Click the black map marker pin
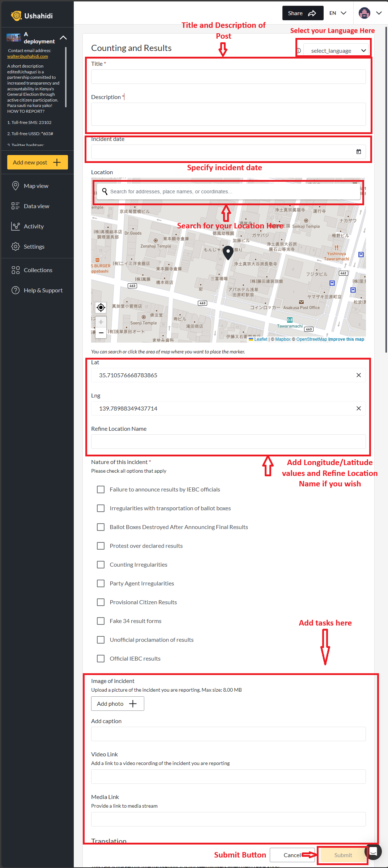This screenshot has width=388, height=868. pyautogui.click(x=228, y=253)
